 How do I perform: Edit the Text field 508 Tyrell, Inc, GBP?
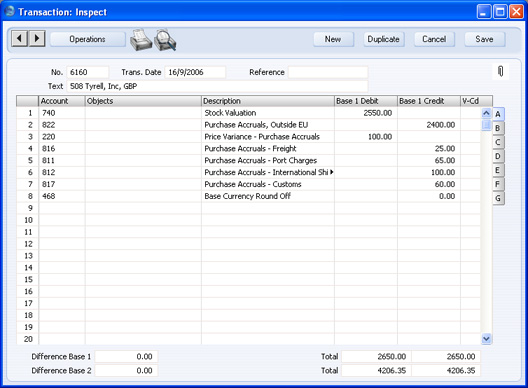217,86
